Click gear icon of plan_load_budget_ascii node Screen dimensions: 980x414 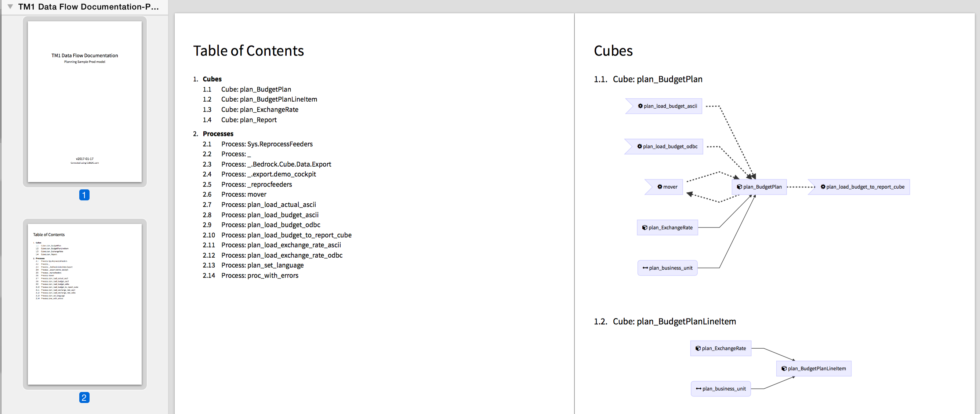coord(640,106)
